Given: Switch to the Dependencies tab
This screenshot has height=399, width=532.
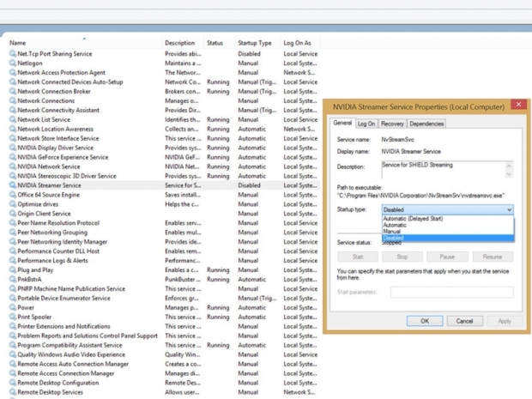Looking at the screenshot, I should click(426, 124).
